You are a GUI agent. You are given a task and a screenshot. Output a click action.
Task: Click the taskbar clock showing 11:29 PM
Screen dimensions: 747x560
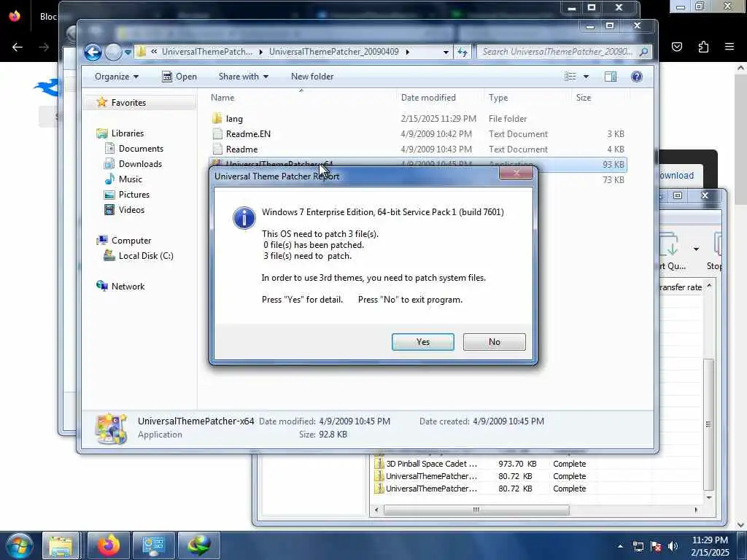[x=710, y=546]
